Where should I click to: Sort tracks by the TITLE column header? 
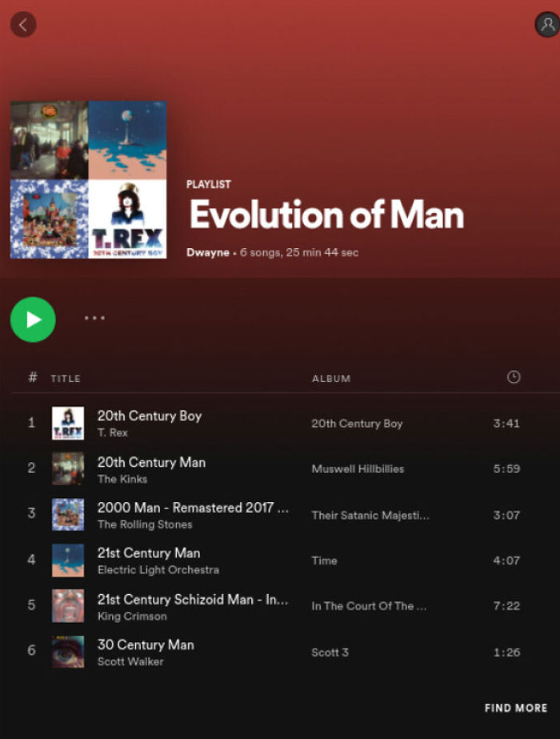click(66, 378)
